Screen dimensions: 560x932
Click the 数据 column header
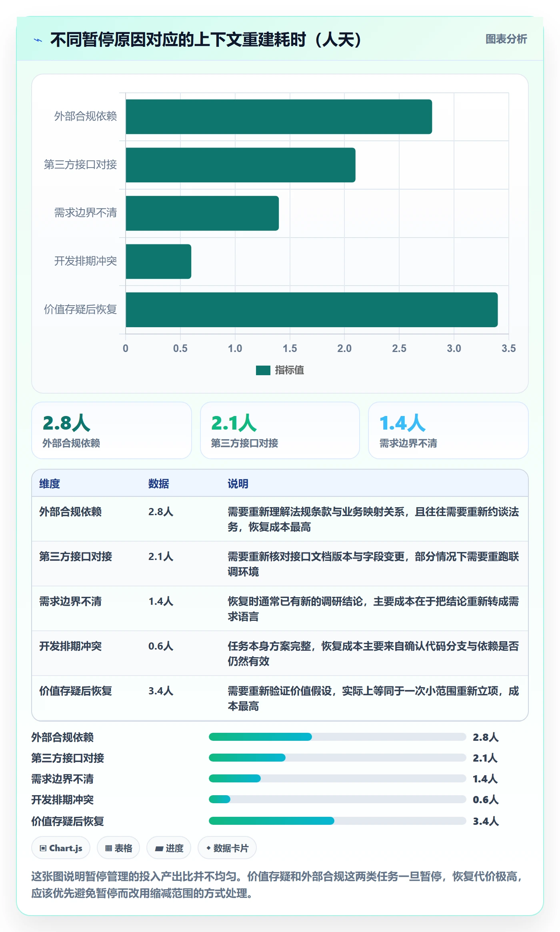(x=159, y=484)
